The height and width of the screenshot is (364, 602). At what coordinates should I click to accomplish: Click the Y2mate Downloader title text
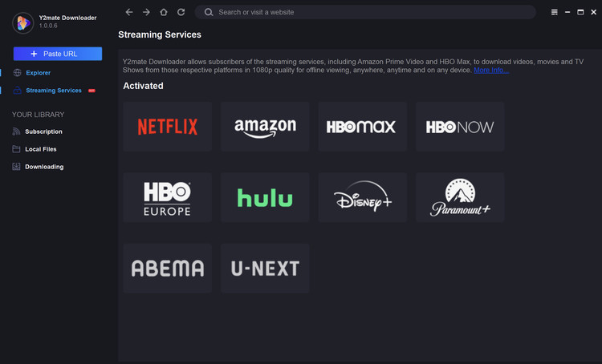tap(67, 18)
